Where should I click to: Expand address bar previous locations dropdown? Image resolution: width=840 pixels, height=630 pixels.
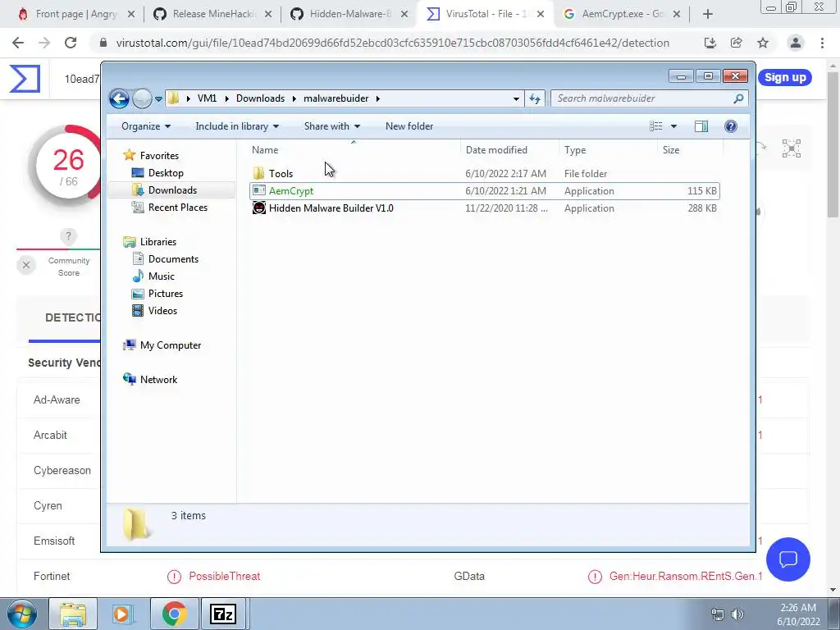click(x=516, y=98)
